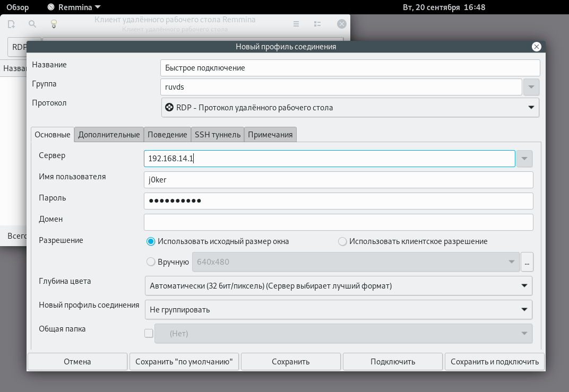This screenshot has height=392, width=569.
Task: Click inside the 'Домен' input field
Action: pyautogui.click(x=339, y=222)
